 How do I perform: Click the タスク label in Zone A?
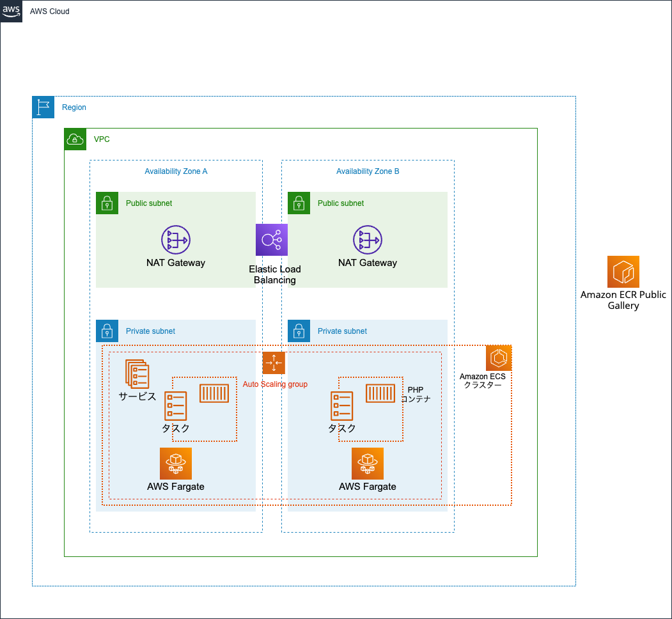(x=176, y=428)
